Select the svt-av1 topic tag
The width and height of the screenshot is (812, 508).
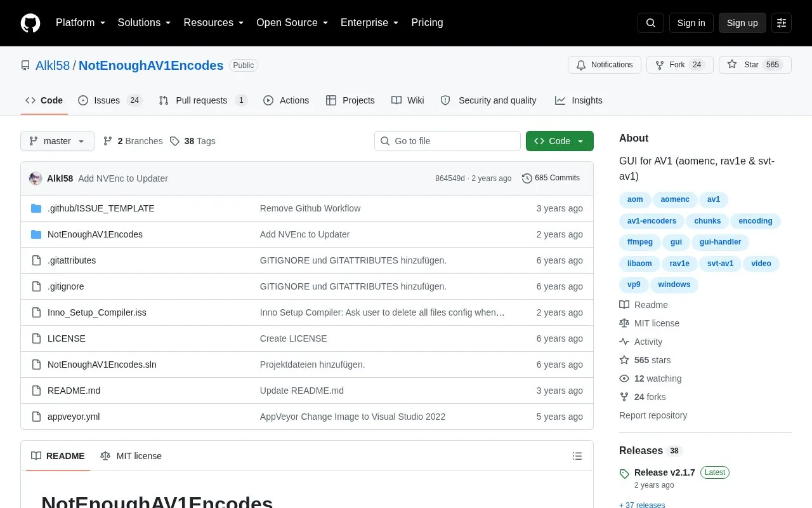(721, 264)
